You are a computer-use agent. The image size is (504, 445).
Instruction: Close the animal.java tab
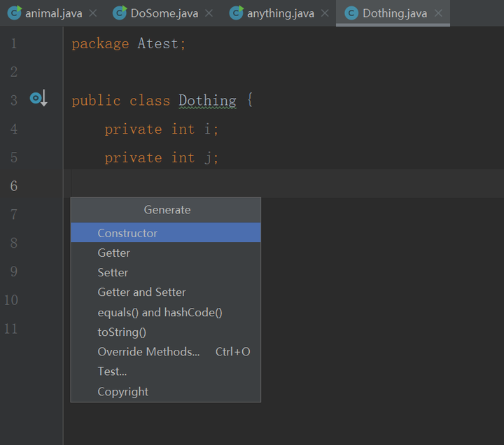pyautogui.click(x=92, y=13)
